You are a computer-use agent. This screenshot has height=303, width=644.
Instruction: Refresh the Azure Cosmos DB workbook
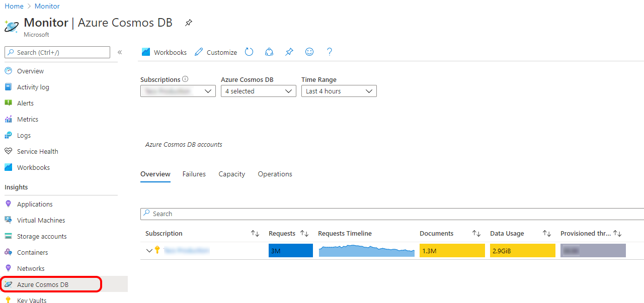(x=249, y=52)
